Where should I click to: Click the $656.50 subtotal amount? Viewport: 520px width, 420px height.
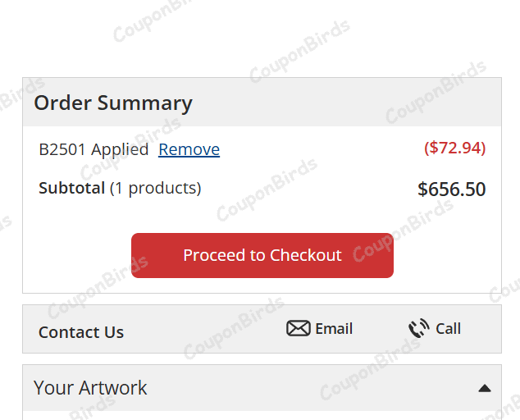[451, 189]
